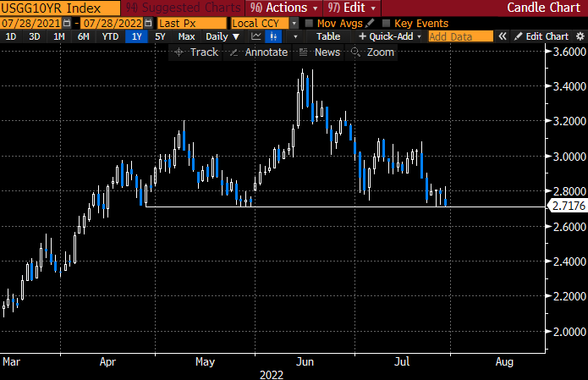Click the 3.0000 y-axis label
This screenshot has width=588, height=380.
(x=569, y=157)
